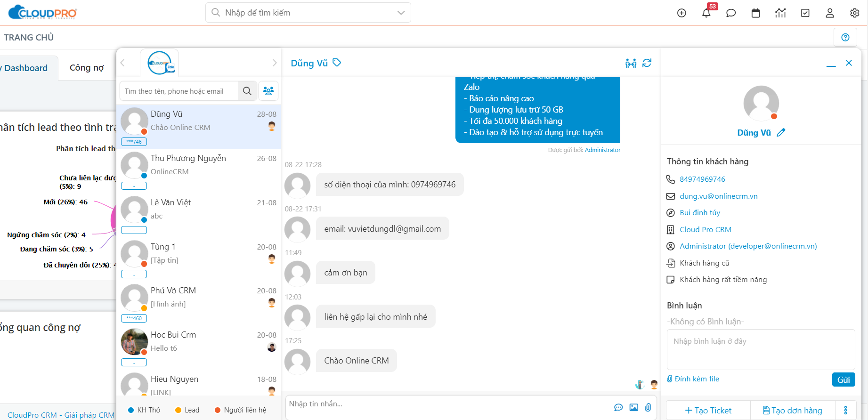Click 'Khách hàng rất tiềm năng' note text
Screen dimensions: 868x420
point(723,280)
